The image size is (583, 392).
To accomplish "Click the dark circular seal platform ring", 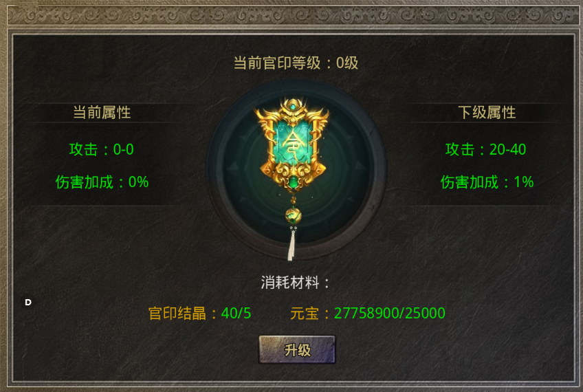I will (296, 171).
